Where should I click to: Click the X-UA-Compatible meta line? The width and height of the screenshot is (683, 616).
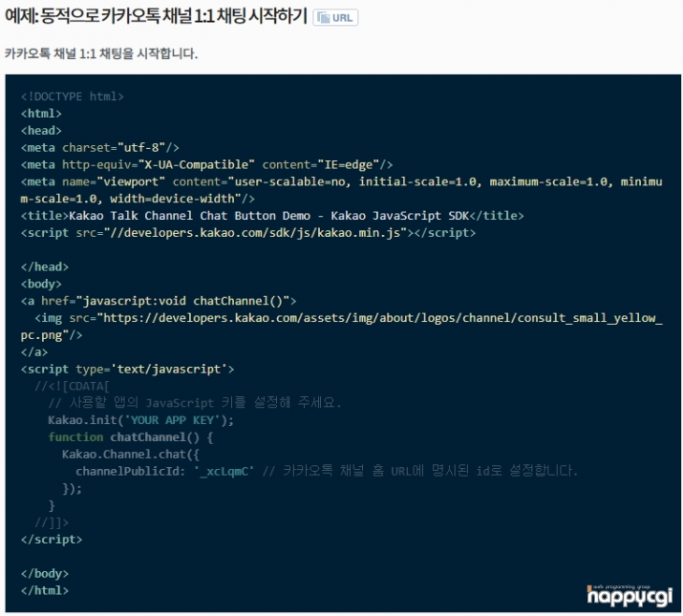click(x=206, y=164)
